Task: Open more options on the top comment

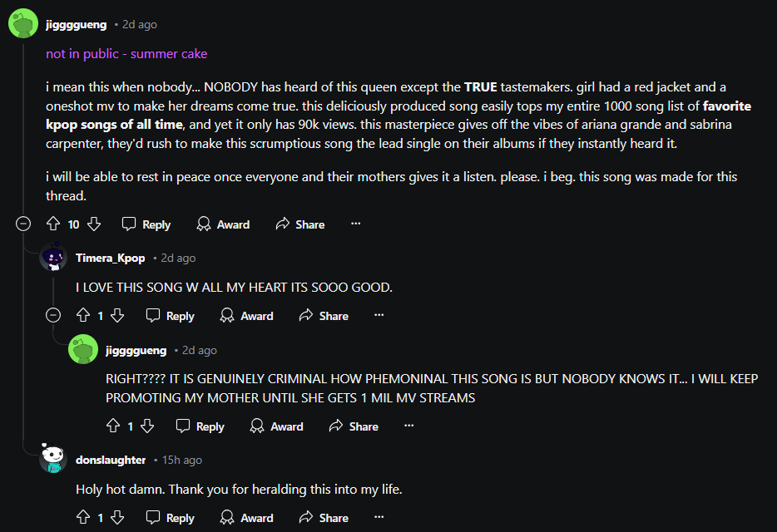Action: 355,224
